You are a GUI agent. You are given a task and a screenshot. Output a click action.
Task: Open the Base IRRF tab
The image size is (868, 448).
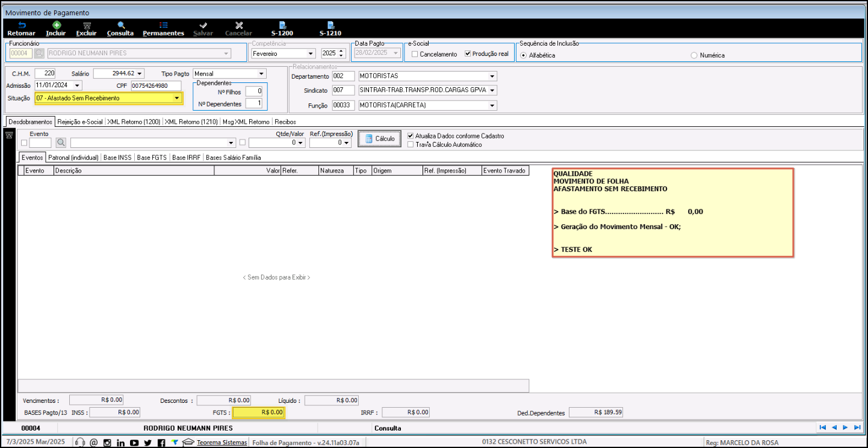187,158
